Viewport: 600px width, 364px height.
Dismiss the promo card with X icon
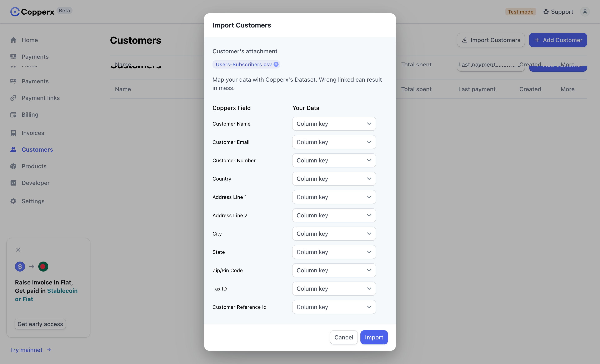pos(18,250)
